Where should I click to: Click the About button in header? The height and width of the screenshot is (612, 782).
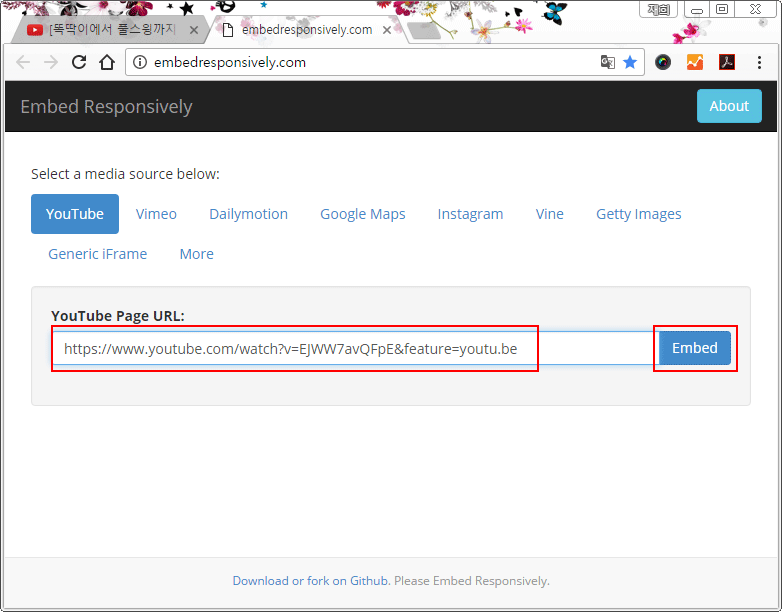pos(728,106)
